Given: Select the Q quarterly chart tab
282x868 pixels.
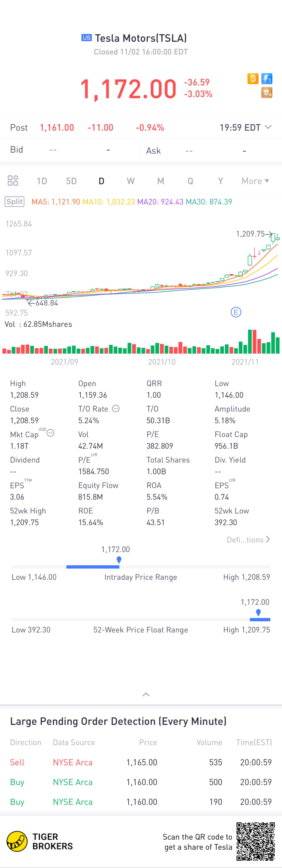Looking at the screenshot, I should pos(190,181).
